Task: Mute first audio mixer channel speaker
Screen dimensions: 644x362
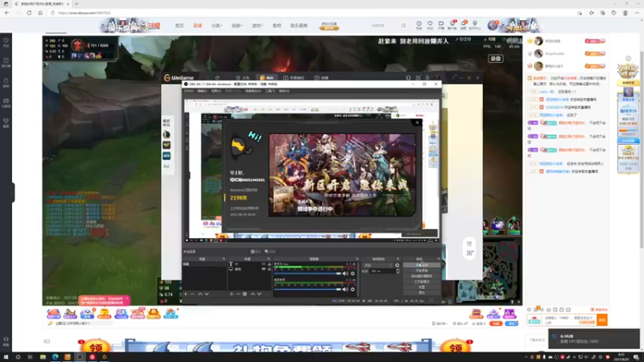Action: tap(345, 274)
